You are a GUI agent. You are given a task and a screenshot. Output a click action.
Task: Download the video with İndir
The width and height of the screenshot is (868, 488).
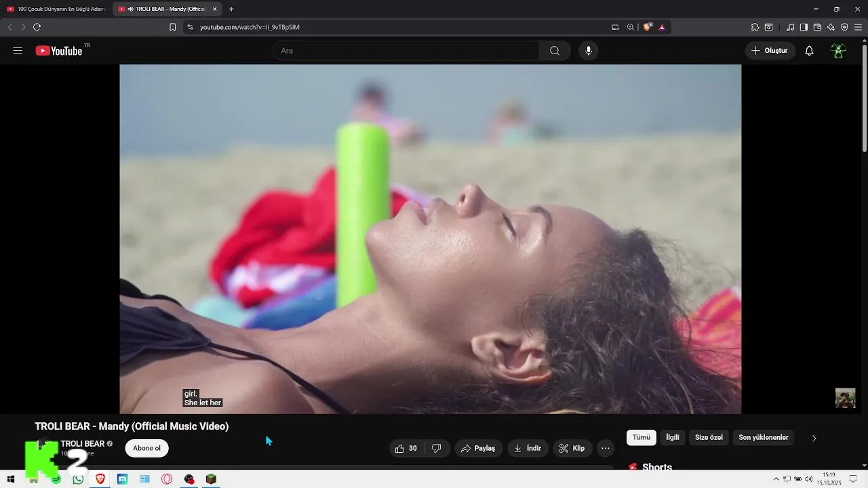click(x=528, y=448)
